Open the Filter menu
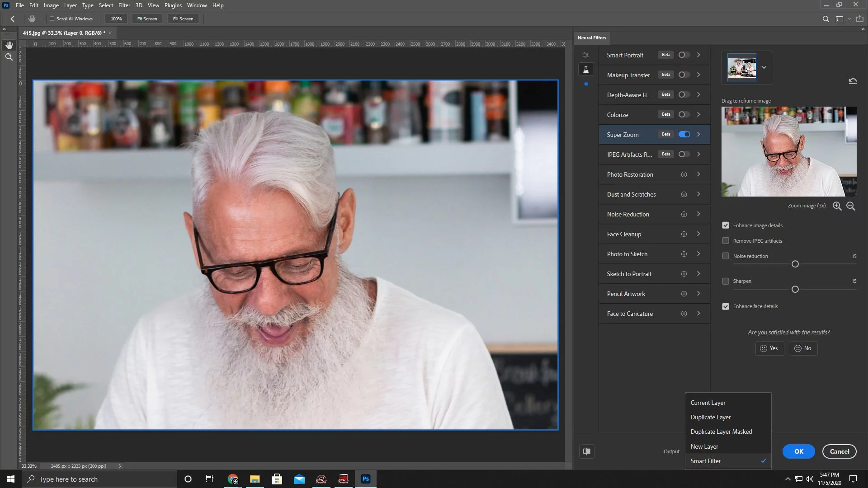 [x=124, y=5]
